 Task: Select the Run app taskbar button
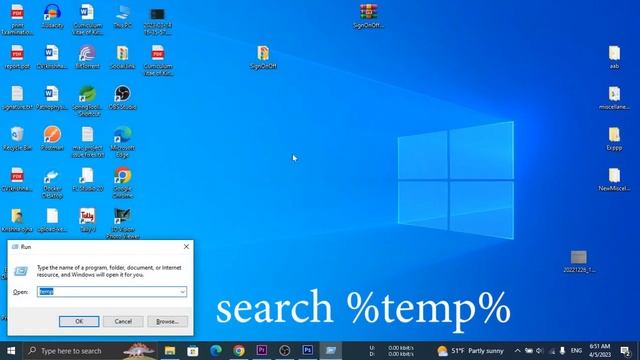(331, 350)
